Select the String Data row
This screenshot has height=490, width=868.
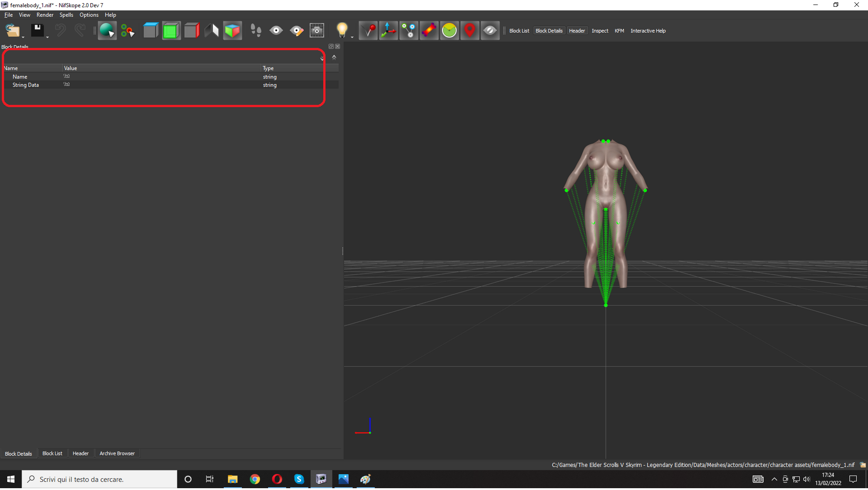(x=170, y=85)
